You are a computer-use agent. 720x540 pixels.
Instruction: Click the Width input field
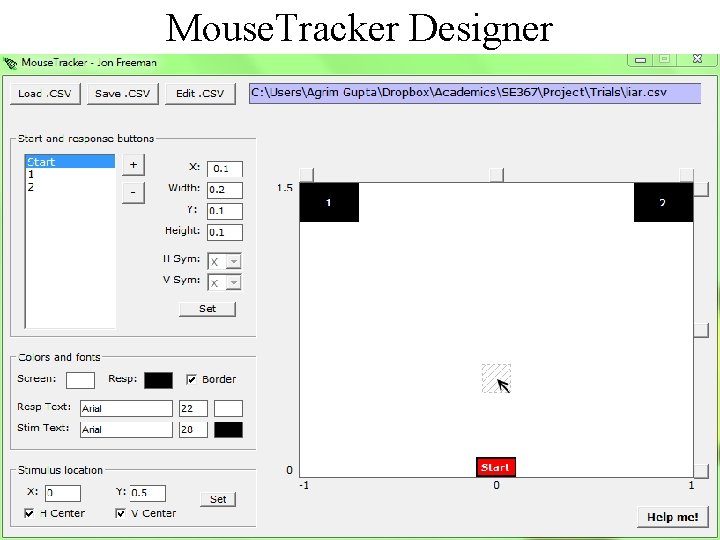[x=225, y=190]
